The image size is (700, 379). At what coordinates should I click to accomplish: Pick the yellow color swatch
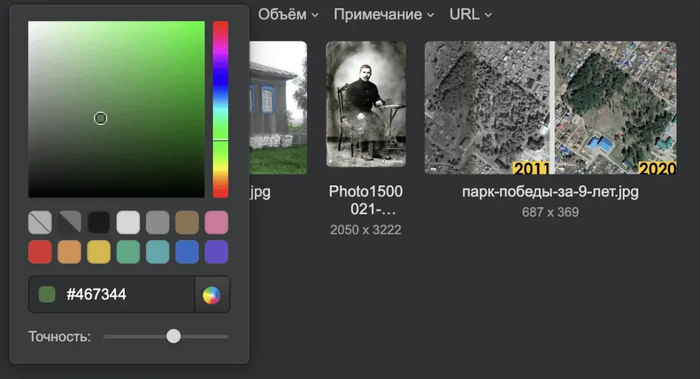point(99,252)
